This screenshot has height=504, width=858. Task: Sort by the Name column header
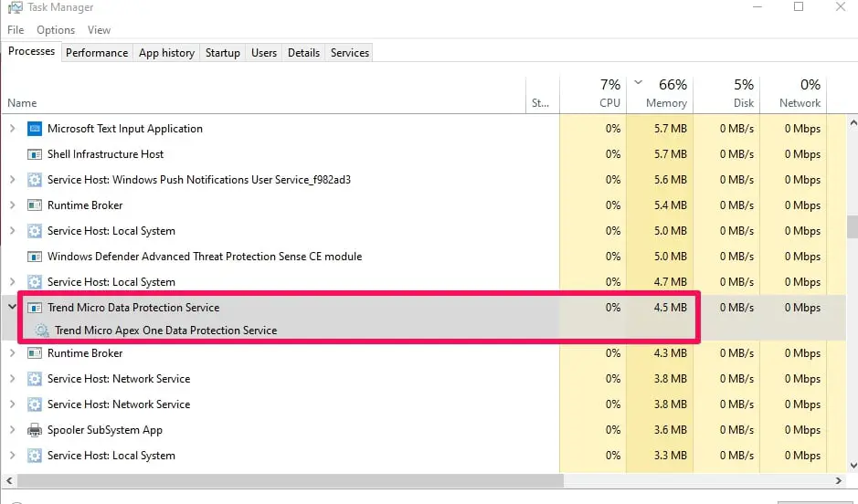coord(263,96)
